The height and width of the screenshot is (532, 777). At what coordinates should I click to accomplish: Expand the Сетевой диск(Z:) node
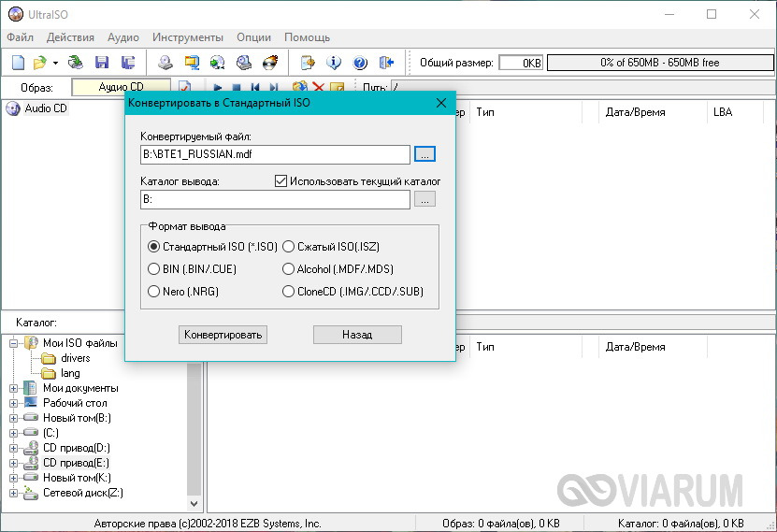pos(14,493)
